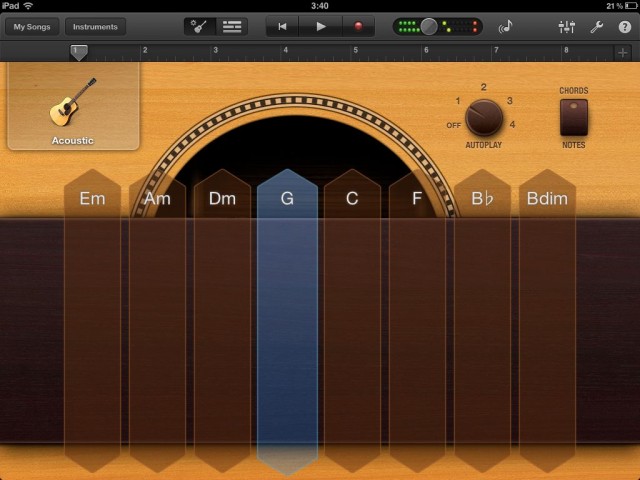Add a song section with plus button
The width and height of the screenshot is (640, 480).
coord(623,52)
